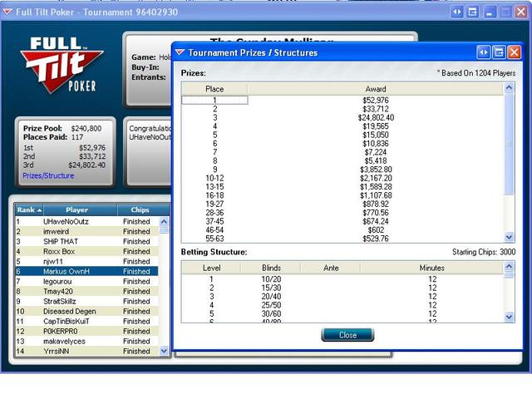The image size is (532, 399).
Task: Click the Ante column header
Action: click(331, 268)
